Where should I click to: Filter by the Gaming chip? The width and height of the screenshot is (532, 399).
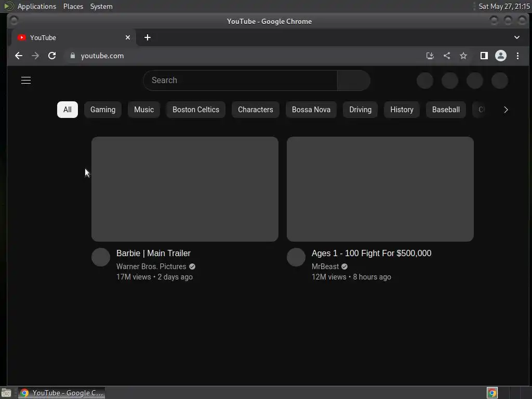click(x=103, y=110)
